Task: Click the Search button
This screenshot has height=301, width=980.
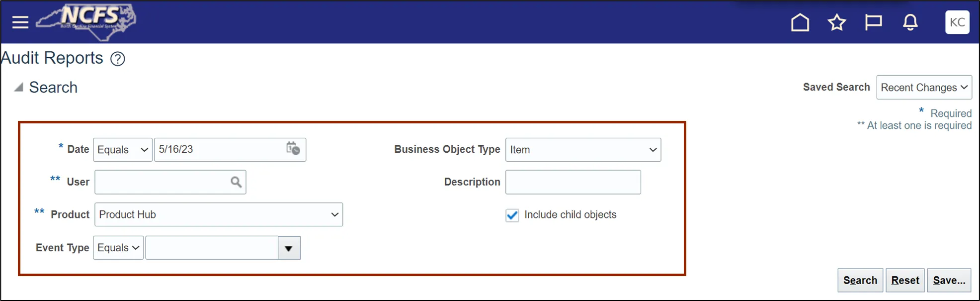Action: (x=860, y=281)
